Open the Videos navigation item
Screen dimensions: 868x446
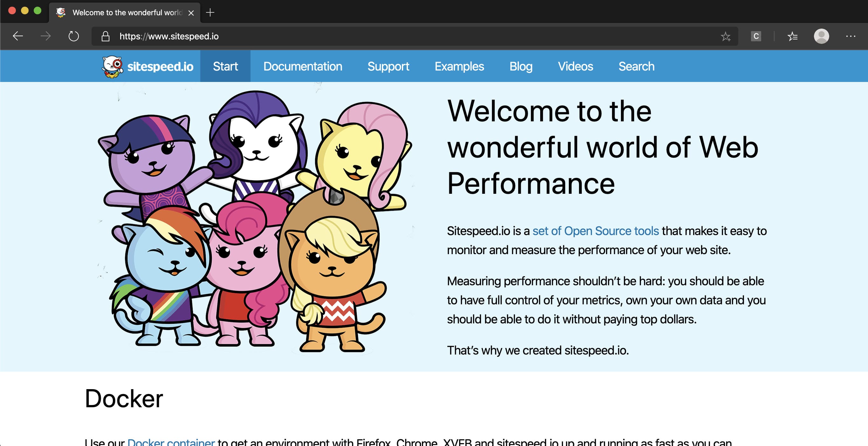(x=575, y=66)
